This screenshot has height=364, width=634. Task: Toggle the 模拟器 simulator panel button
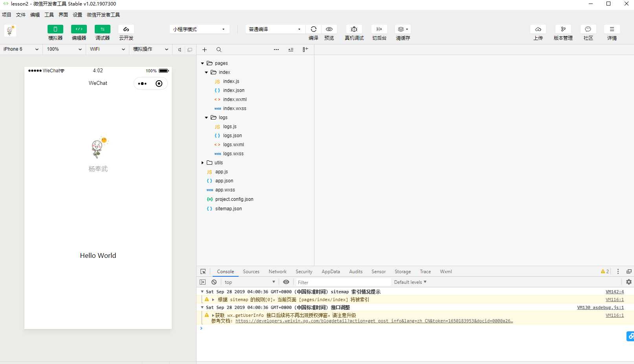click(55, 29)
